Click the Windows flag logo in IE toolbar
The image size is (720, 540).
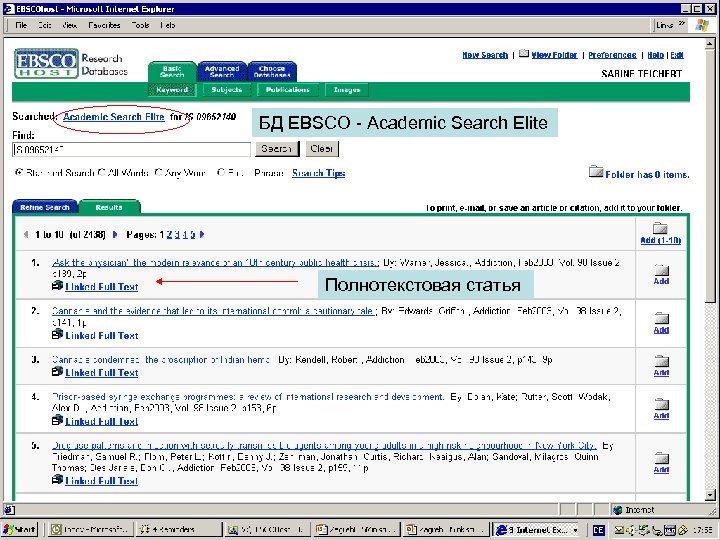point(702,25)
